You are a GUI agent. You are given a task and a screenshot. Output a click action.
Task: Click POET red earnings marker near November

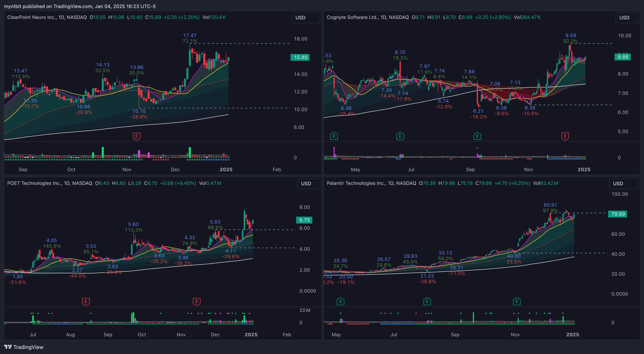(x=196, y=301)
